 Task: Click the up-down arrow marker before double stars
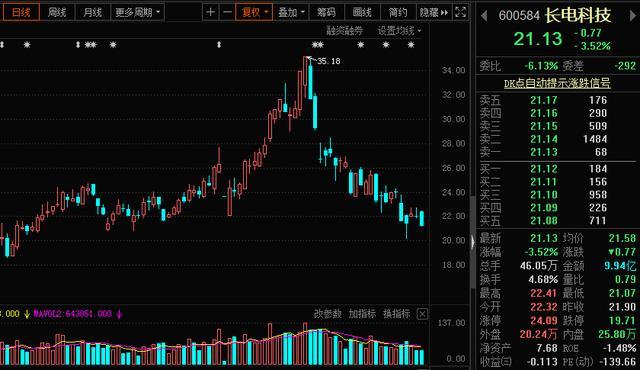[x=78, y=44]
